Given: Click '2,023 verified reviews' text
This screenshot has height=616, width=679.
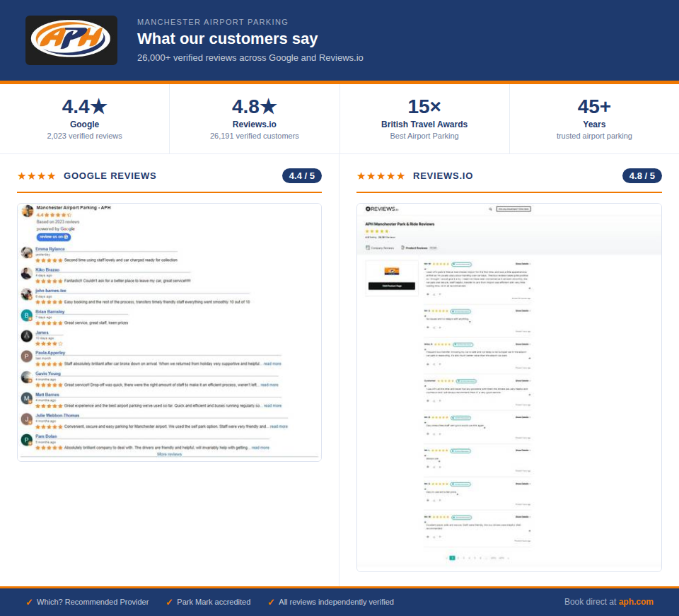Looking at the screenshot, I should [x=84, y=136].
